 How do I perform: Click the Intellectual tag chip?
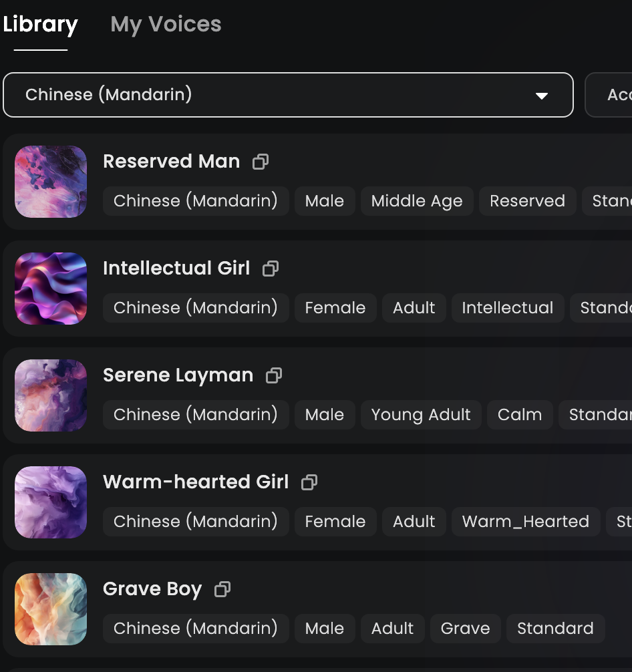click(508, 308)
